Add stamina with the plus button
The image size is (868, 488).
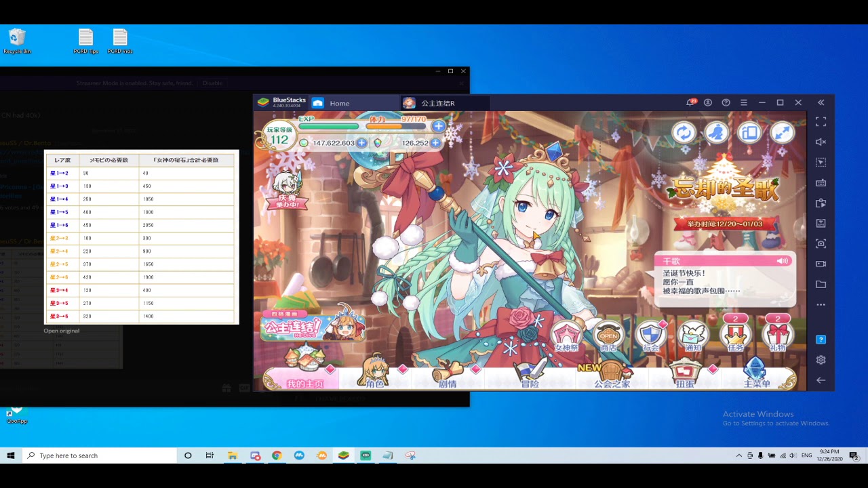[x=438, y=126]
